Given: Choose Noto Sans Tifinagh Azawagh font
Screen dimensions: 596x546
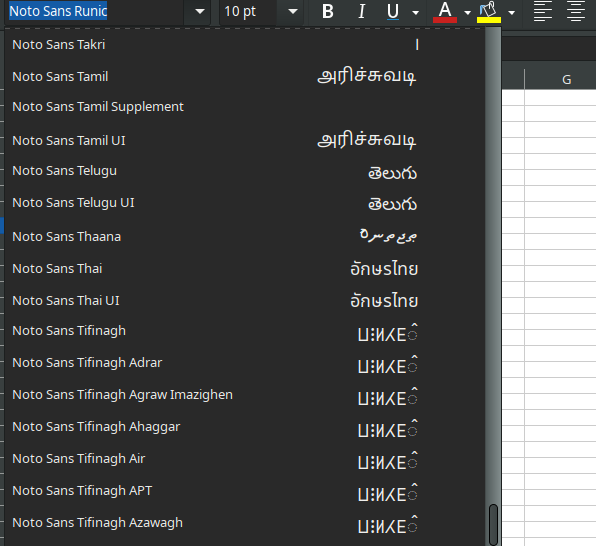Looking at the screenshot, I should pos(245,523).
